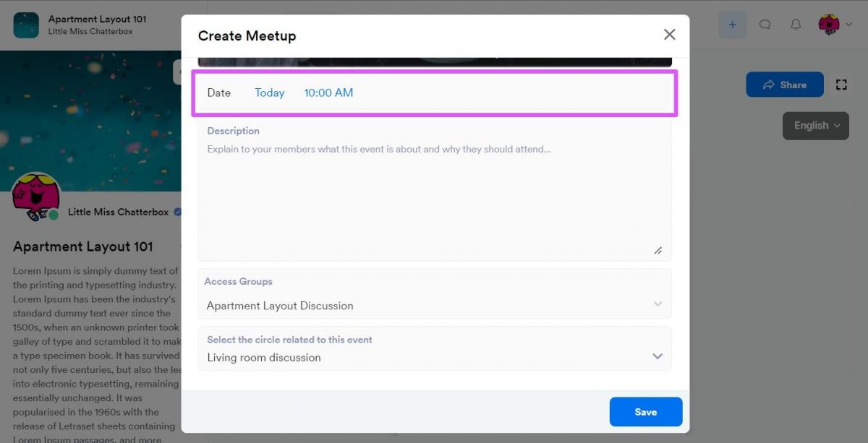Viewport: 868px width, 443px height.
Task: Expand the circle selection chevron
Action: click(658, 356)
